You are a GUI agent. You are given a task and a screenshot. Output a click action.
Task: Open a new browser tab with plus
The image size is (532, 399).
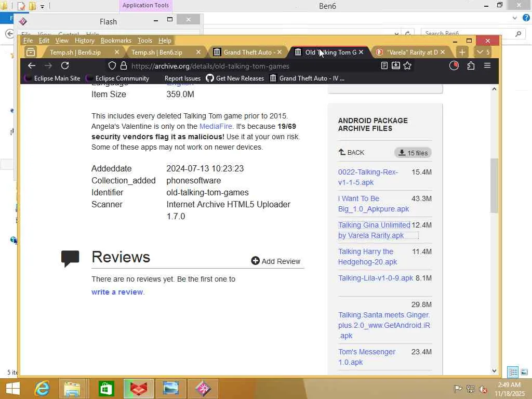(x=462, y=52)
